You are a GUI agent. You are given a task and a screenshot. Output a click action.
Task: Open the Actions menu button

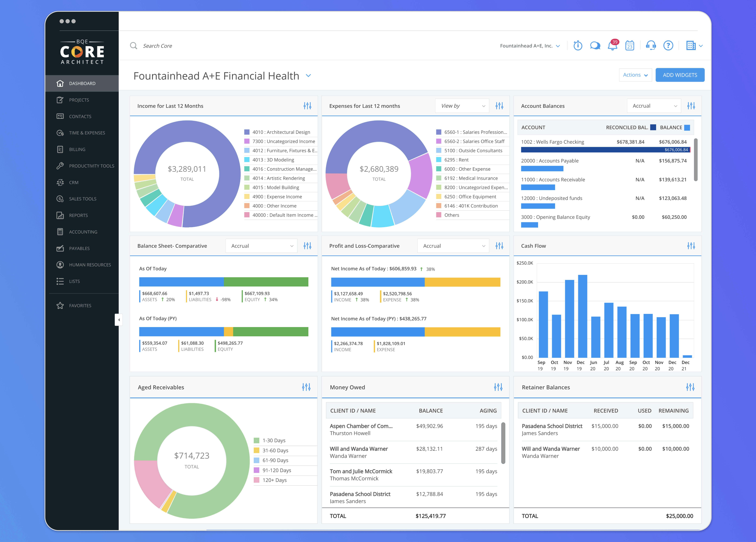coord(635,75)
